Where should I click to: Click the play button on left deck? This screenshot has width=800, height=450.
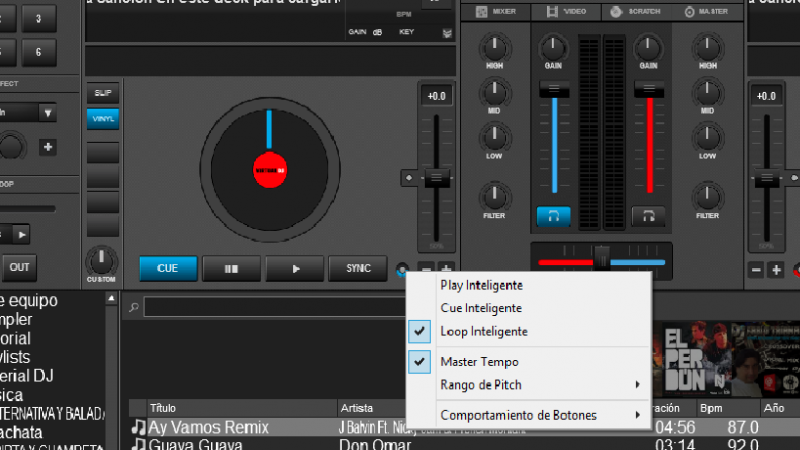click(295, 269)
